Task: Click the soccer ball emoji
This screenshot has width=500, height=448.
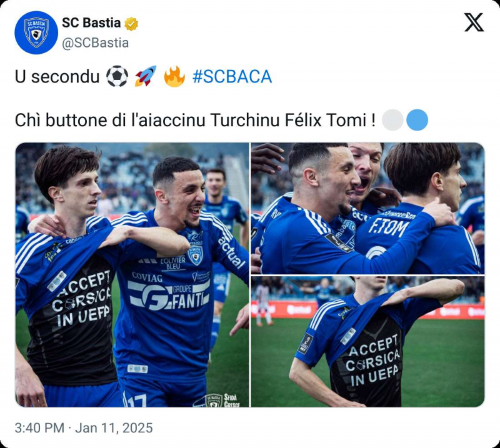Action: [117, 77]
